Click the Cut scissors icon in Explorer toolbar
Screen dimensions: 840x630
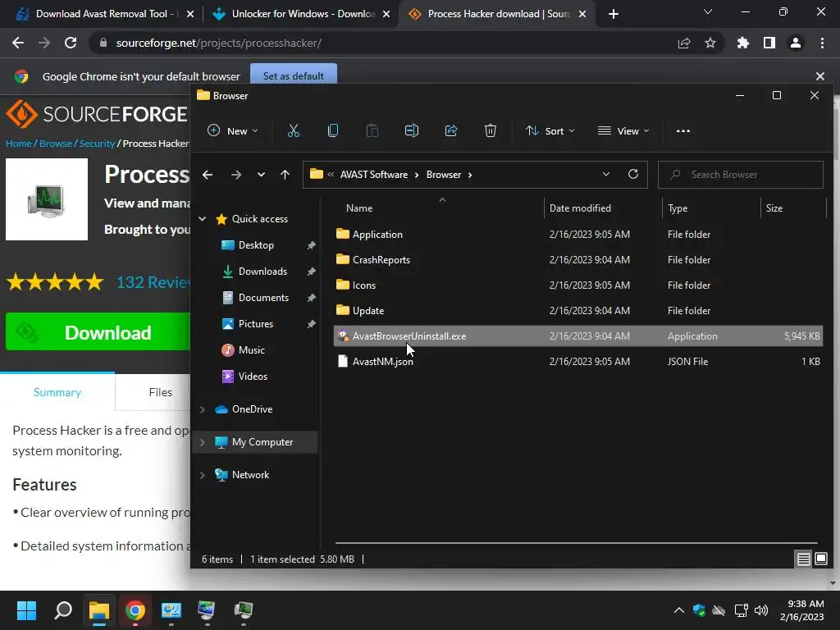pyautogui.click(x=293, y=130)
